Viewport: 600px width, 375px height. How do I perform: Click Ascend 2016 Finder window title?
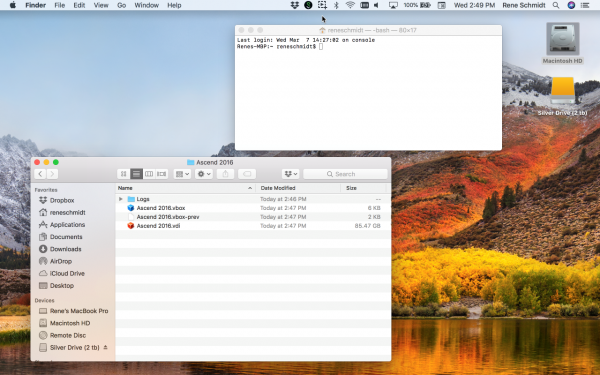[210, 162]
